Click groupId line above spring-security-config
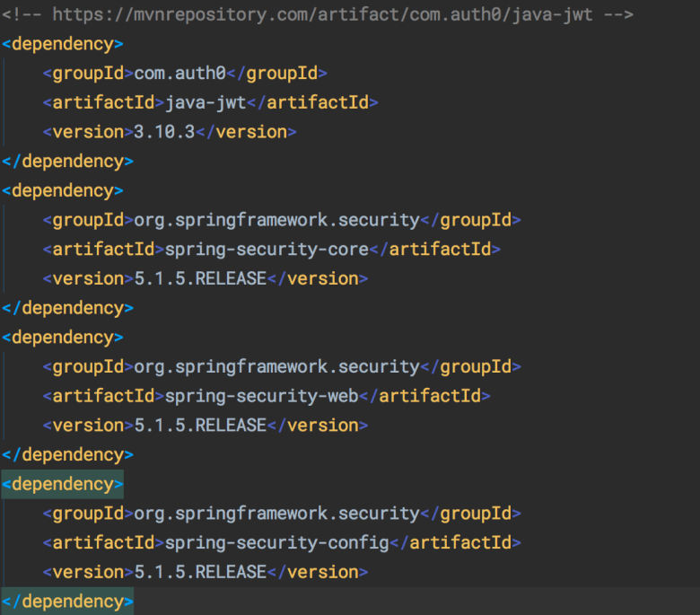Image resolution: width=700 pixels, height=615 pixels. [x=282, y=514]
